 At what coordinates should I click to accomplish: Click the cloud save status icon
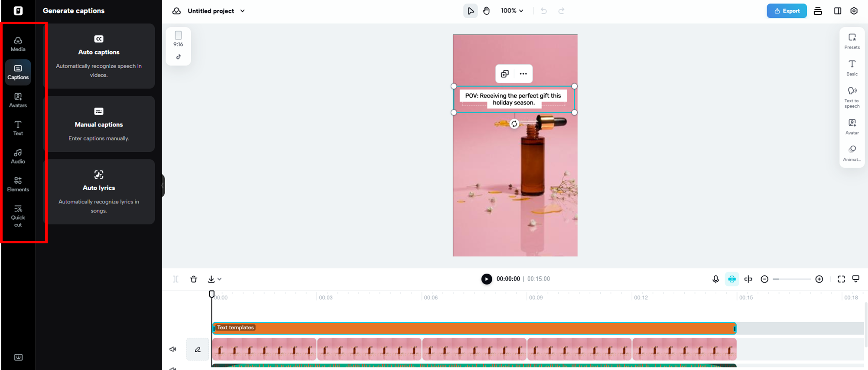176,11
